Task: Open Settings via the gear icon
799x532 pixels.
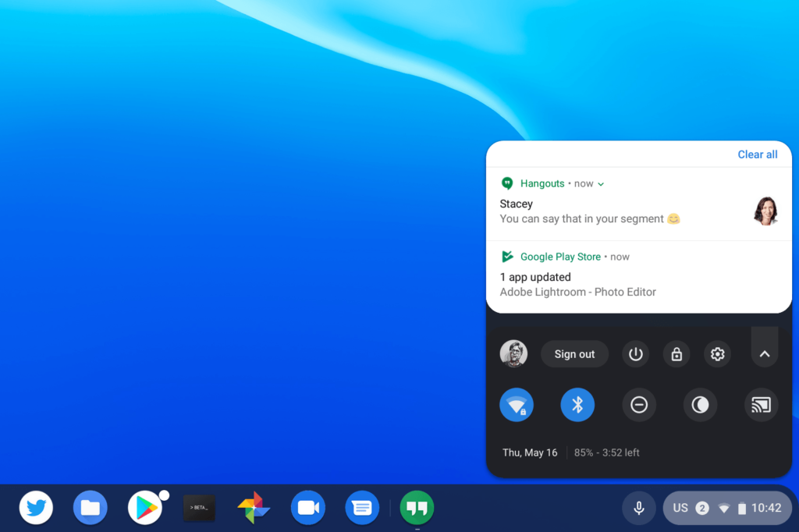Action: pos(718,353)
